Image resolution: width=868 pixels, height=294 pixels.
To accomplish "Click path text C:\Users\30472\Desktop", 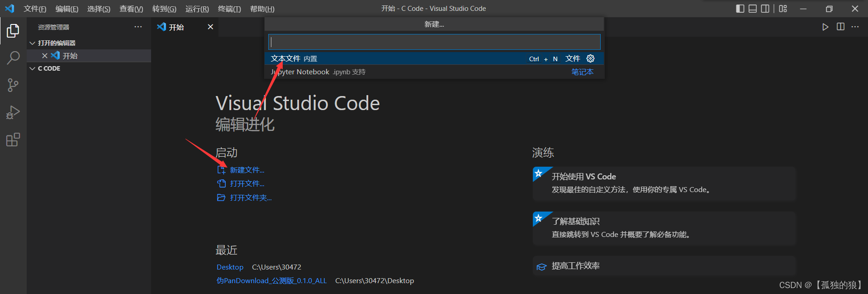I will coord(375,281).
